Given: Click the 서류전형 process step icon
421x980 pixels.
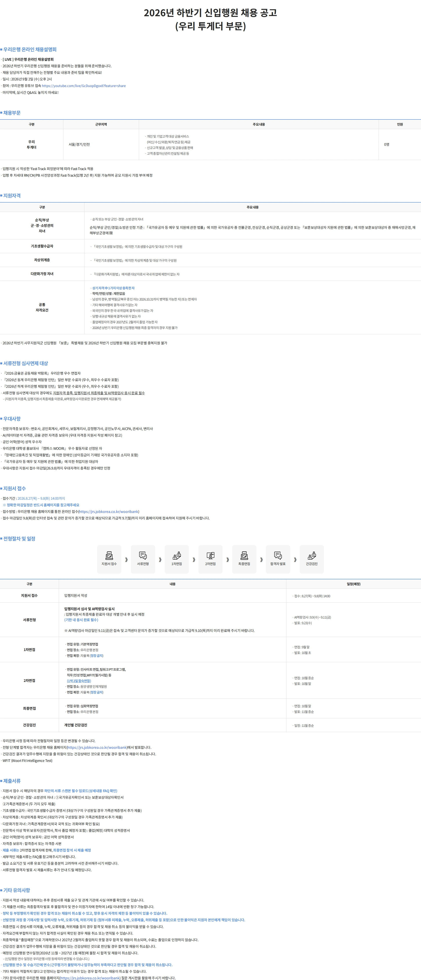Looking at the screenshot, I should 143,559.
